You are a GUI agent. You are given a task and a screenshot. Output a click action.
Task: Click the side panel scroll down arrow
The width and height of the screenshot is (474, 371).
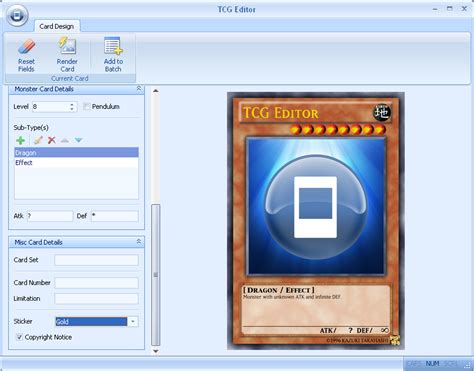click(155, 351)
